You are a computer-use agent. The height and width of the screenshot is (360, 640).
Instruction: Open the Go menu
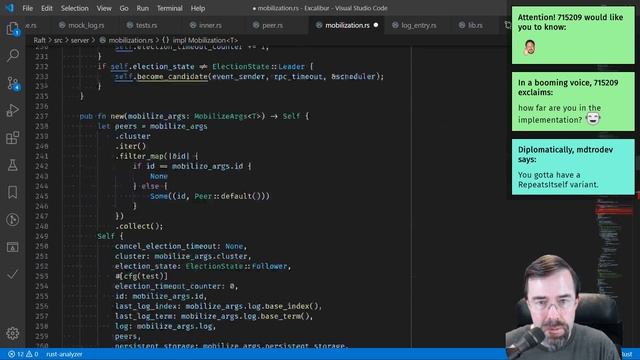coord(124,8)
